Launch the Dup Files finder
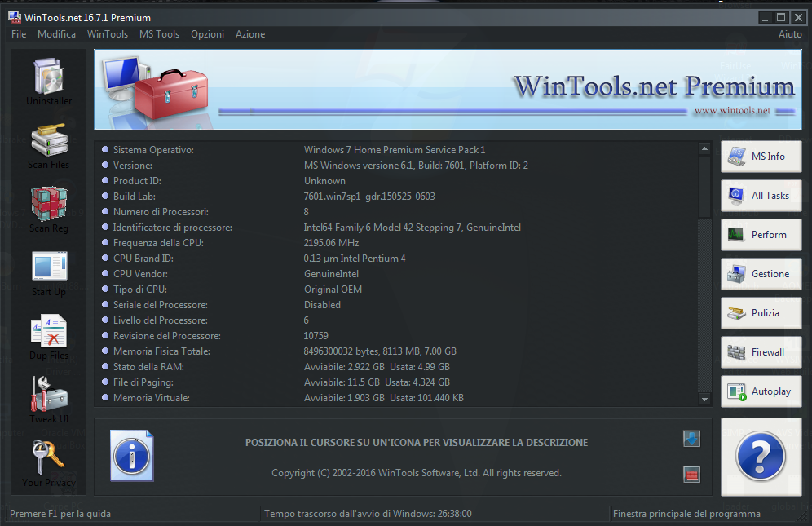 pos(49,338)
